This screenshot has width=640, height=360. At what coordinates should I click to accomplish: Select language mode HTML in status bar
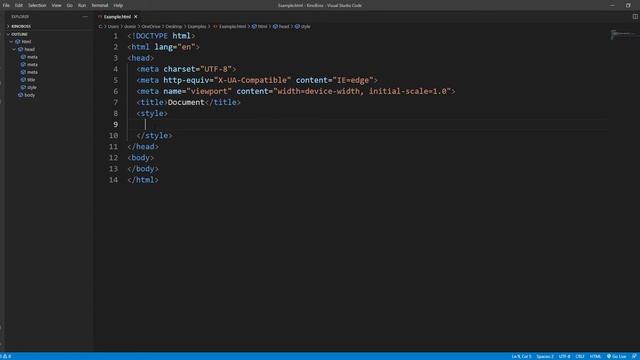point(595,356)
